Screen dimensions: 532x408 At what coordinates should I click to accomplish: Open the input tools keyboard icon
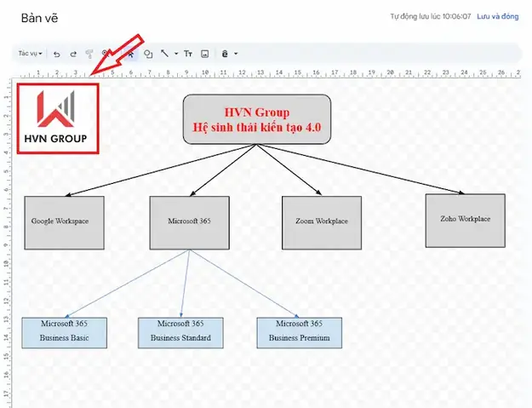coord(225,54)
